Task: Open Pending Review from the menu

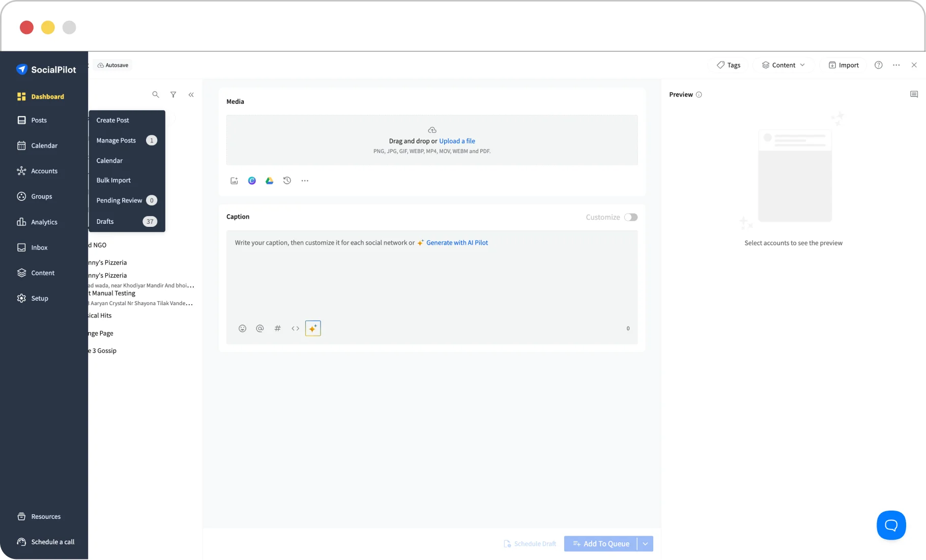Action: 119,200
